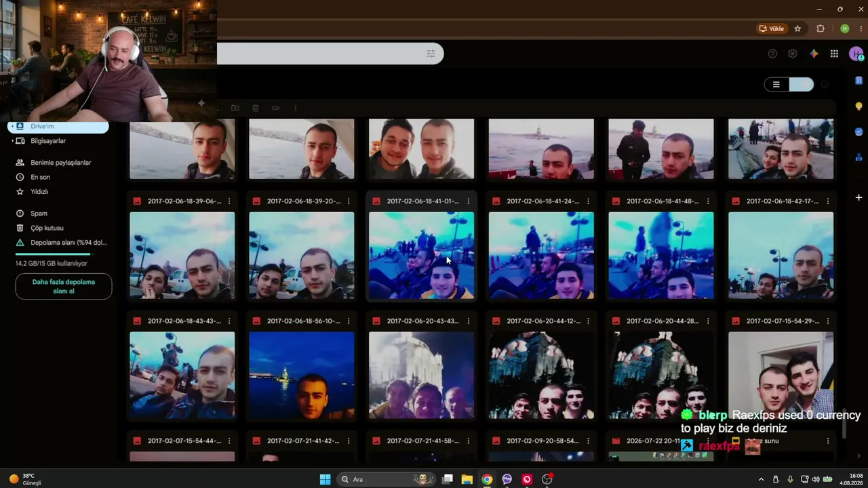The width and height of the screenshot is (868, 488).
Task: Switch to list layout view
Action: click(776, 85)
